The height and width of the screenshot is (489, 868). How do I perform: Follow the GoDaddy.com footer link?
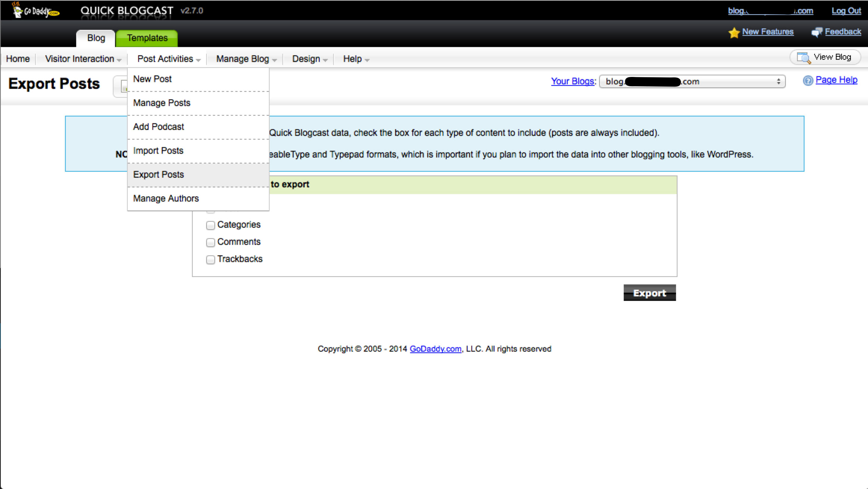[435, 349]
